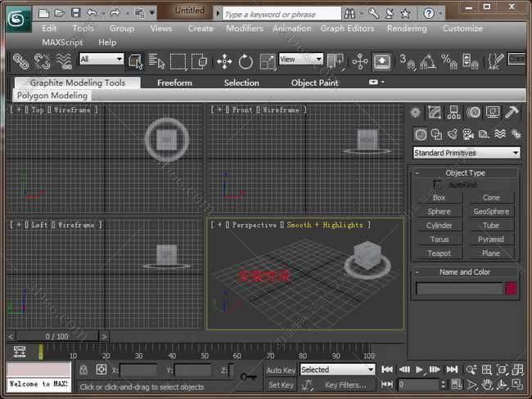Screen dimensions: 532x399
Task: Choose the Rectangular Selection Region tool
Action: 178,61
